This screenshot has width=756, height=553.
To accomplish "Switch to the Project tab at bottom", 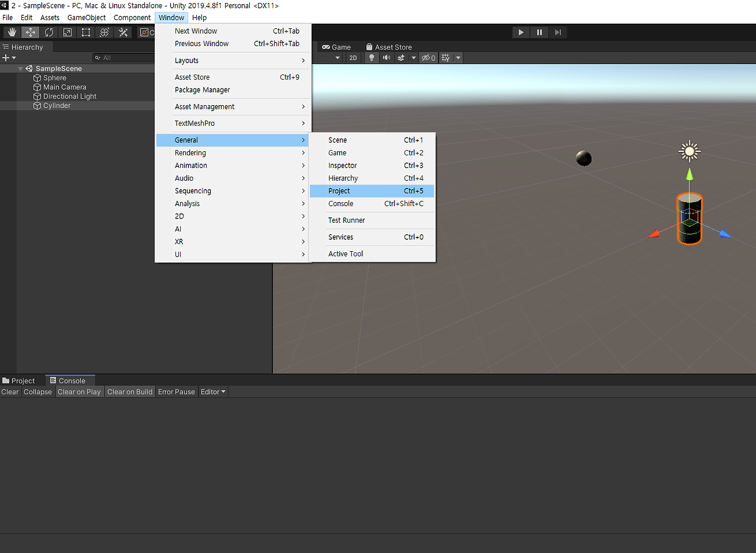I will coord(18,381).
